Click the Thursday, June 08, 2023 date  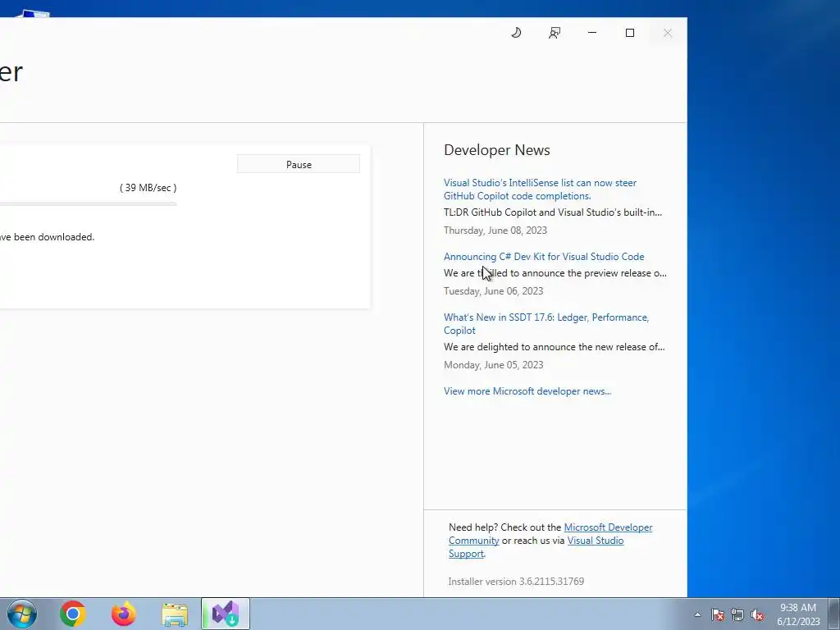[495, 231]
